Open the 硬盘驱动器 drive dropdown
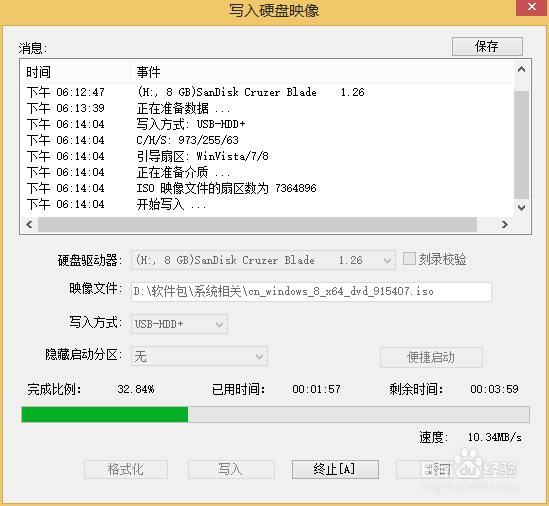The image size is (549, 506). click(x=263, y=260)
